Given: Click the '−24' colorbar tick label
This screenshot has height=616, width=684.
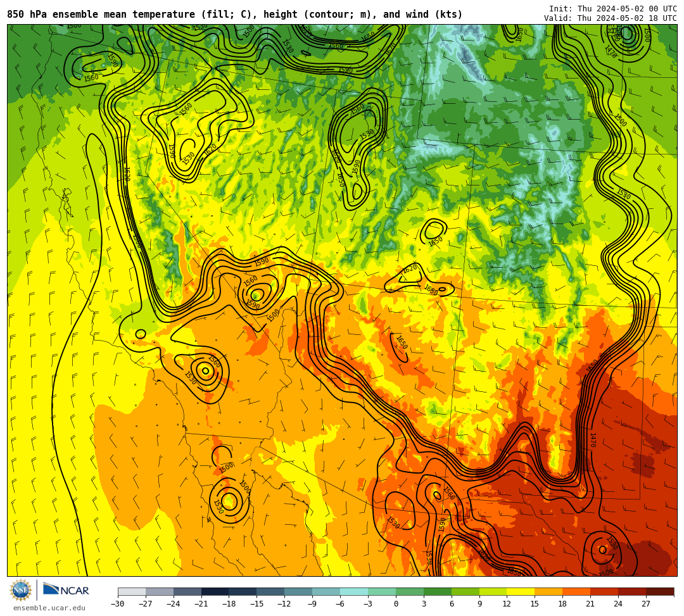Looking at the screenshot, I should [x=174, y=604].
